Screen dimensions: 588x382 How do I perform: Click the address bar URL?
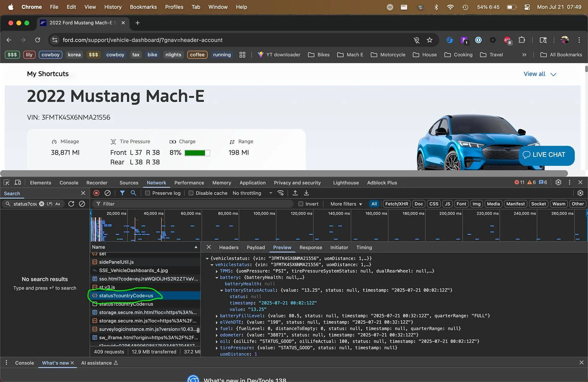click(143, 40)
